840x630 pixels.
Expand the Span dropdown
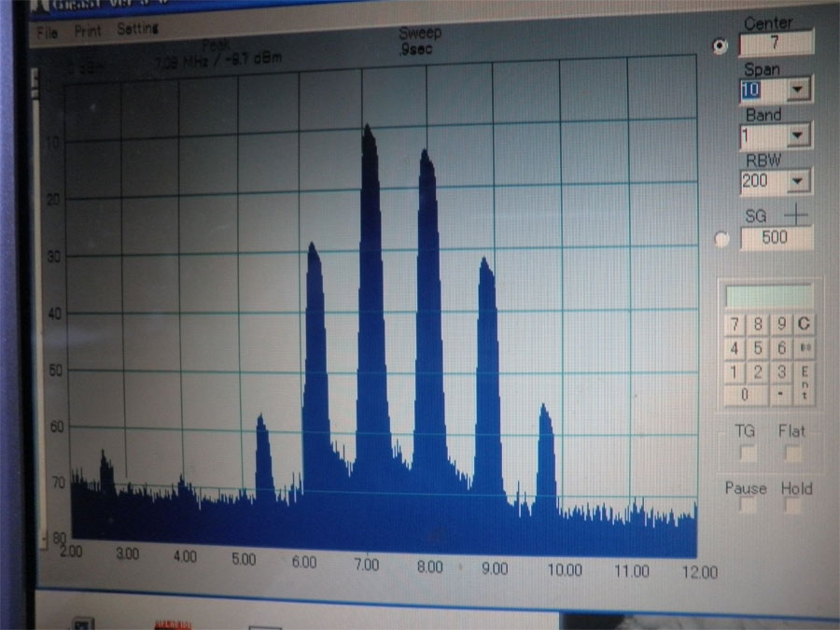pyautogui.click(x=798, y=91)
